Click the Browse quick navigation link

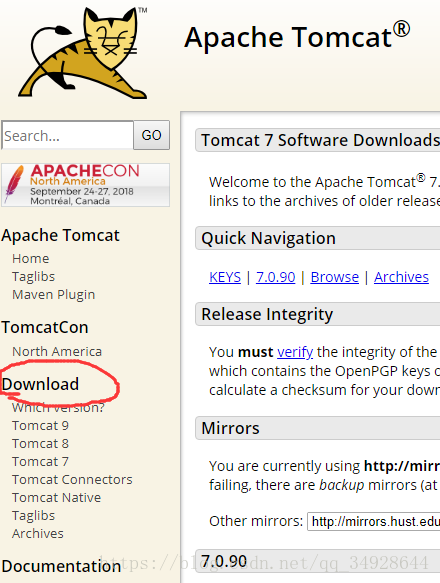click(x=335, y=277)
